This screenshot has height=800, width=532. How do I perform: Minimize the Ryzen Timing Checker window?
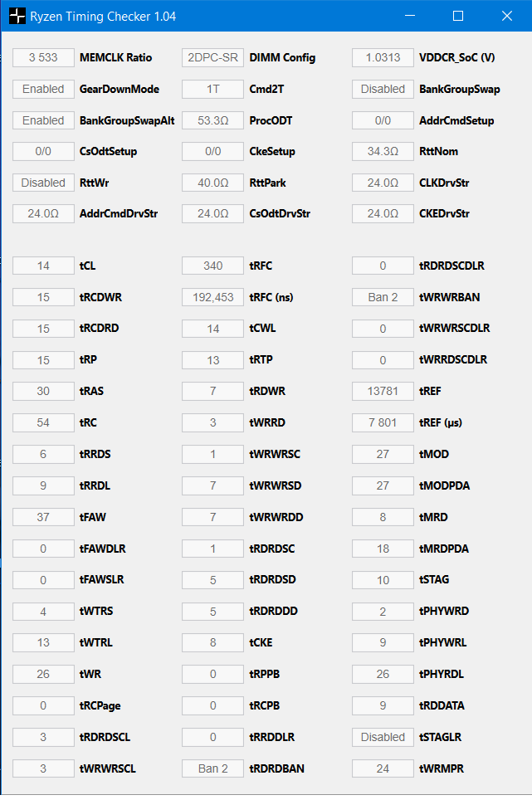409,17
